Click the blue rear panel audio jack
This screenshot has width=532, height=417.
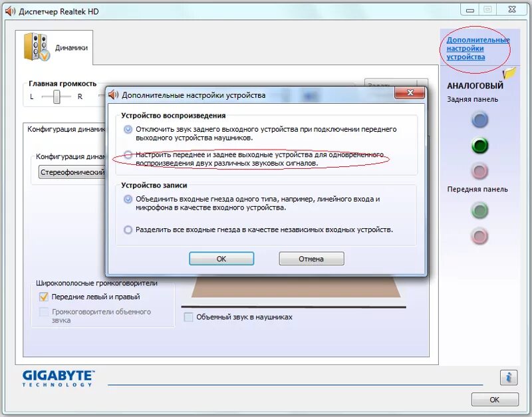click(x=479, y=120)
